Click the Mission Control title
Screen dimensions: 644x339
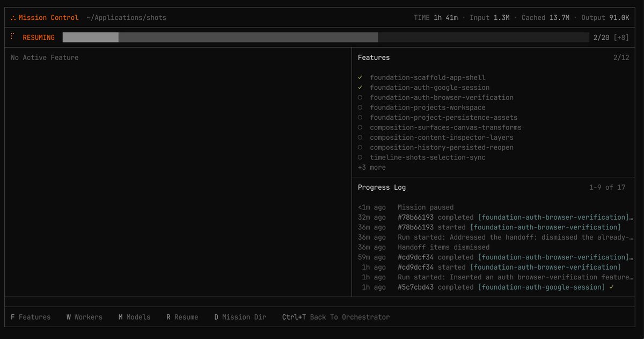click(x=48, y=18)
